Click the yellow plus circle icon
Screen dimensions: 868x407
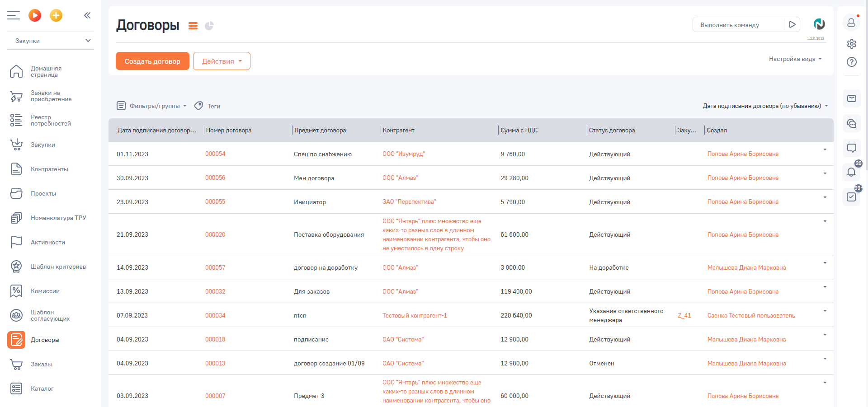pyautogui.click(x=56, y=15)
